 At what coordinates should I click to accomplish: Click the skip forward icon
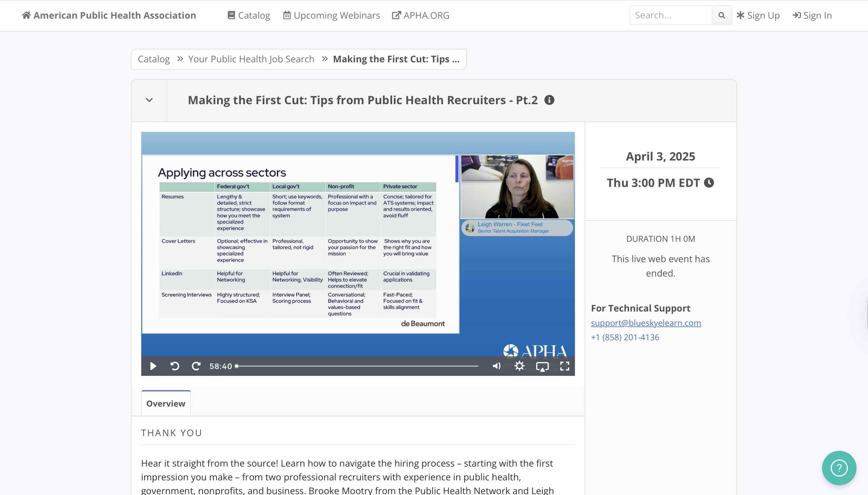196,366
